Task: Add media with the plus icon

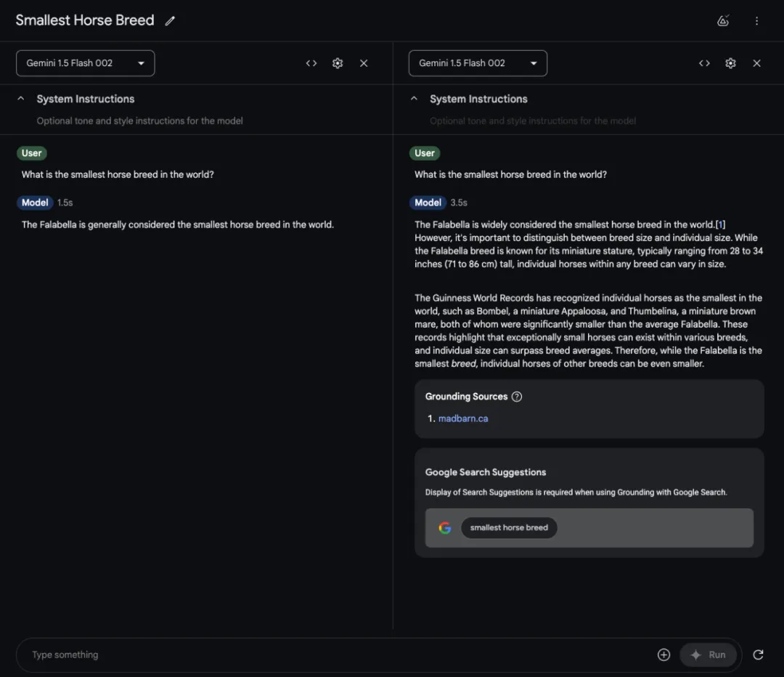Action: tap(663, 654)
